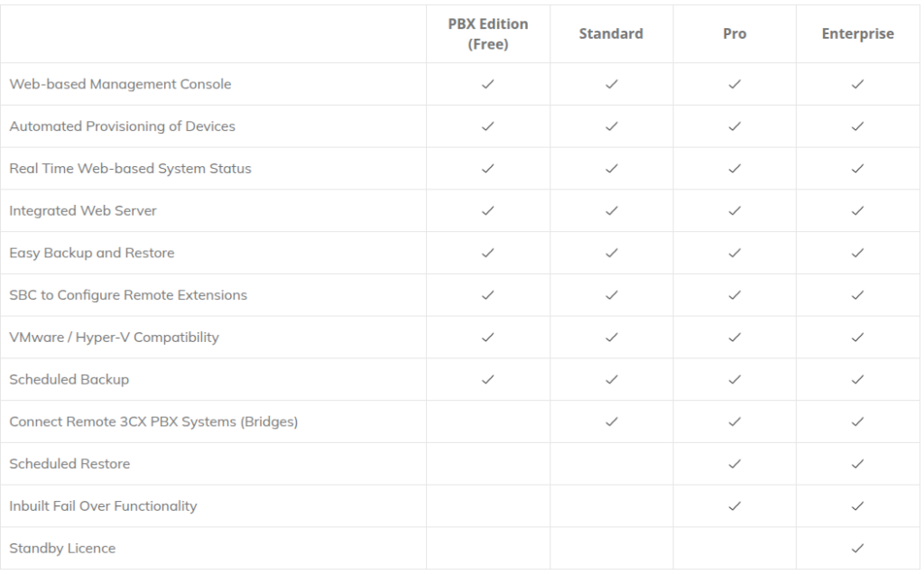Select the Standard column header
This screenshot has height=574, width=924.
click(x=611, y=34)
